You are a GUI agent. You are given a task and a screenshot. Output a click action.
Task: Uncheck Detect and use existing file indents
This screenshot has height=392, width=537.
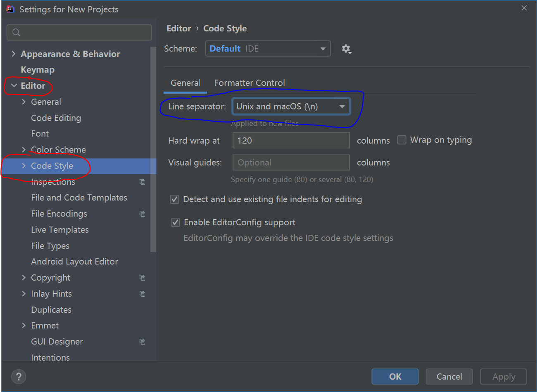pyautogui.click(x=175, y=200)
